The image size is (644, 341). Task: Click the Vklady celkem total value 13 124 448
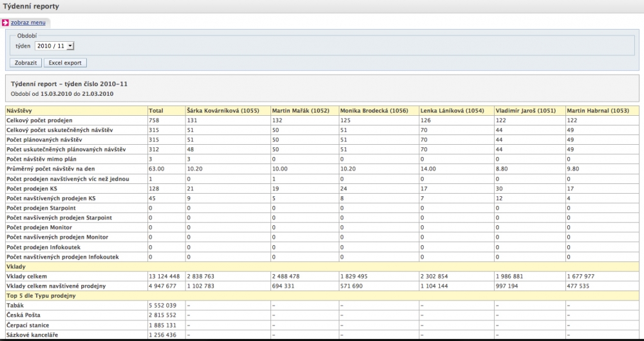(164, 276)
